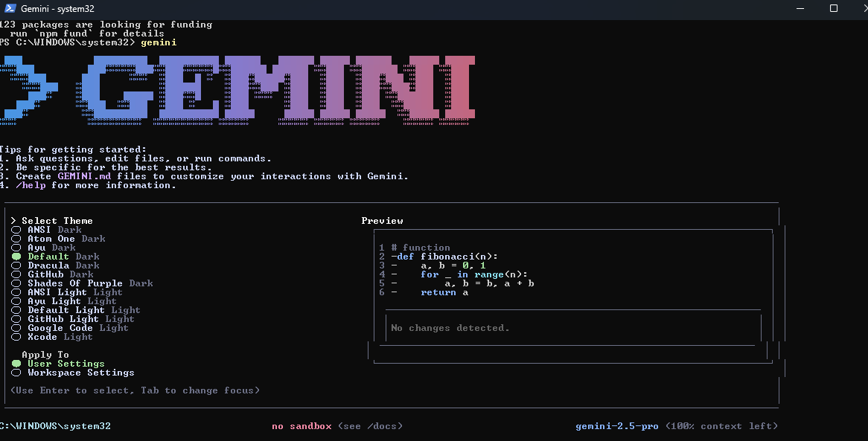Click the '# function' comment in preview
This screenshot has width=868, height=441.
[421, 248]
